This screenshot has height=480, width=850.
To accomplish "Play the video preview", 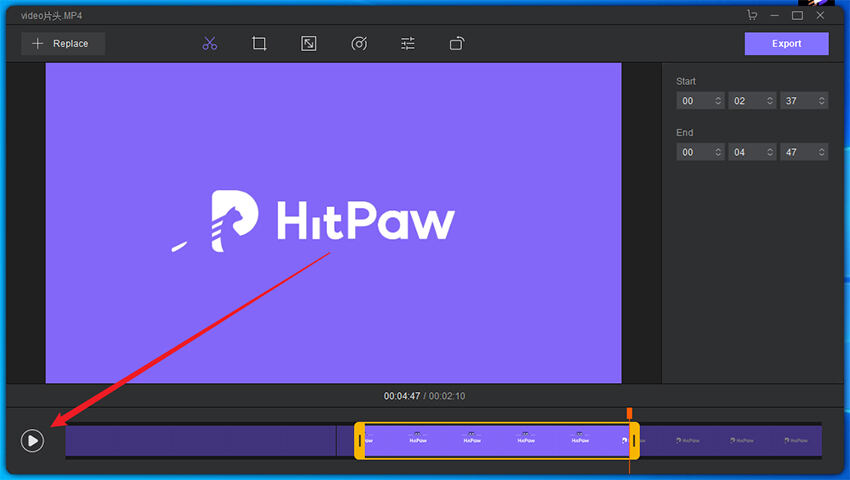I will 33,440.
